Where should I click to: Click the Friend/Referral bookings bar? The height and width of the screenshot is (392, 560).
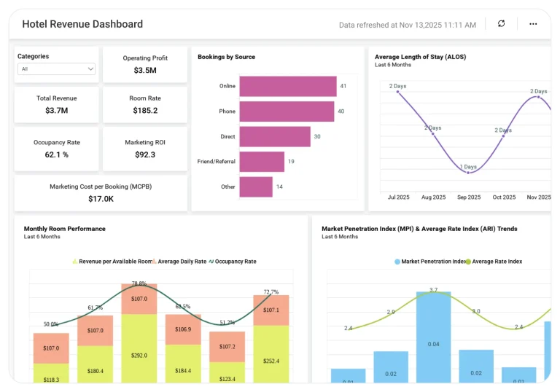[x=262, y=162]
